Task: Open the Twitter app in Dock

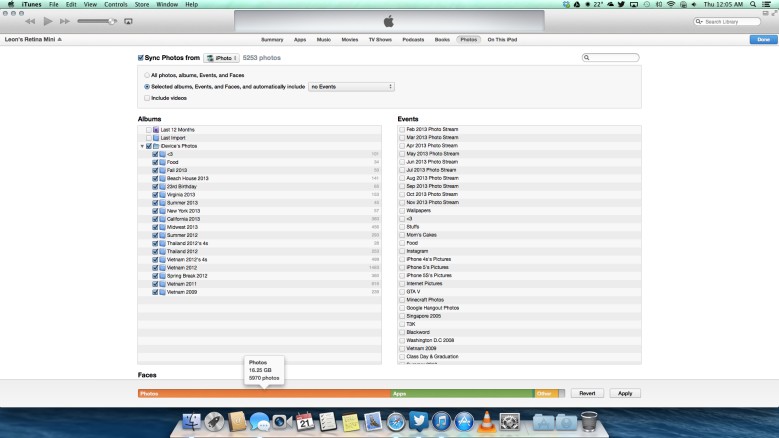Action: (418, 421)
